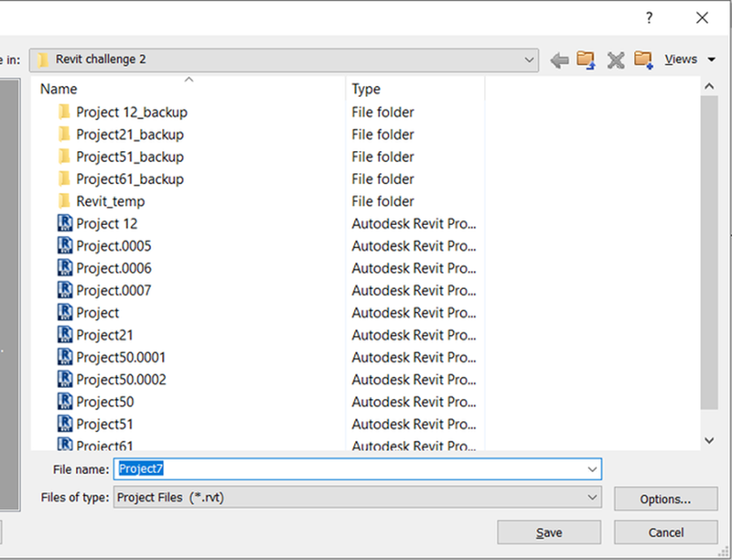Viewport: 732px width, 560px height.
Task: Expand the Views dropdown arrow
Action: (x=712, y=59)
